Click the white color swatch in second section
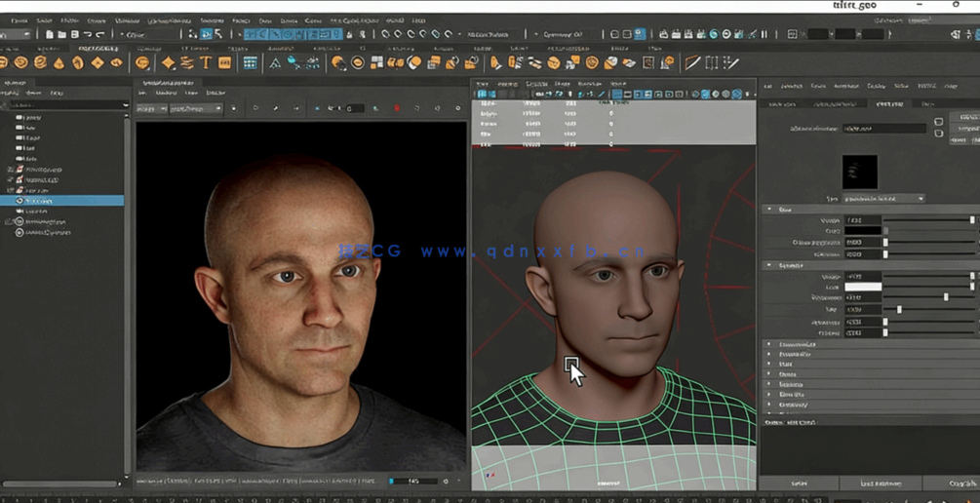 tap(863, 288)
